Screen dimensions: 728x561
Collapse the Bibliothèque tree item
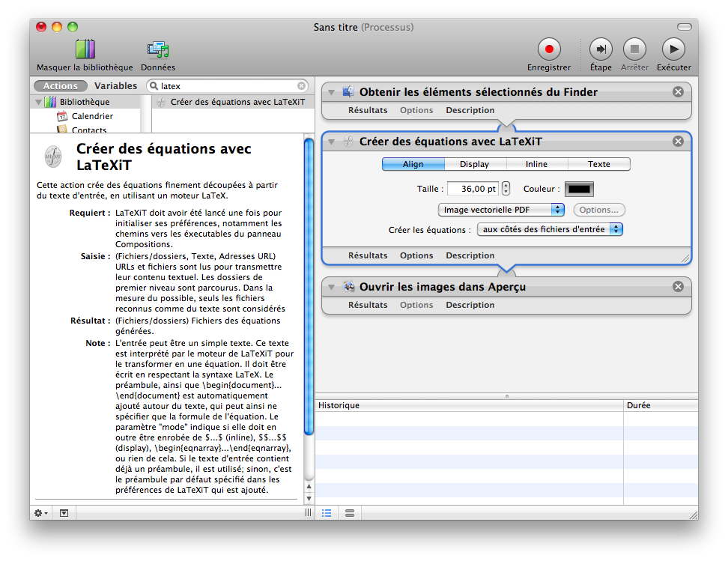coord(38,102)
